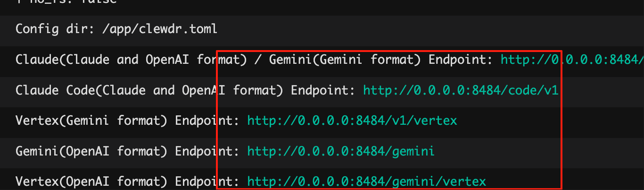Click the "Gemini(OpenAI format)" label
Screen dimensions: 644x190
(x=91, y=151)
